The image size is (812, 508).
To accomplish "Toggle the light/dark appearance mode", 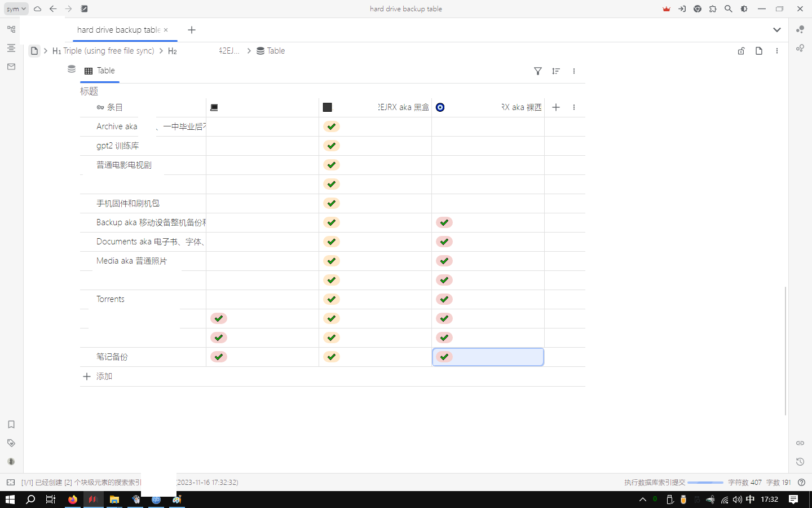I will (744, 9).
